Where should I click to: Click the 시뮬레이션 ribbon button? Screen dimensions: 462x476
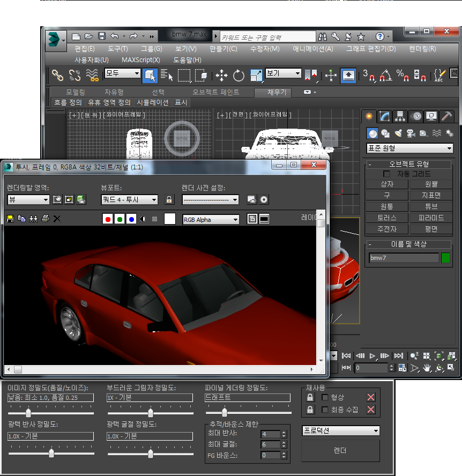tap(152, 102)
